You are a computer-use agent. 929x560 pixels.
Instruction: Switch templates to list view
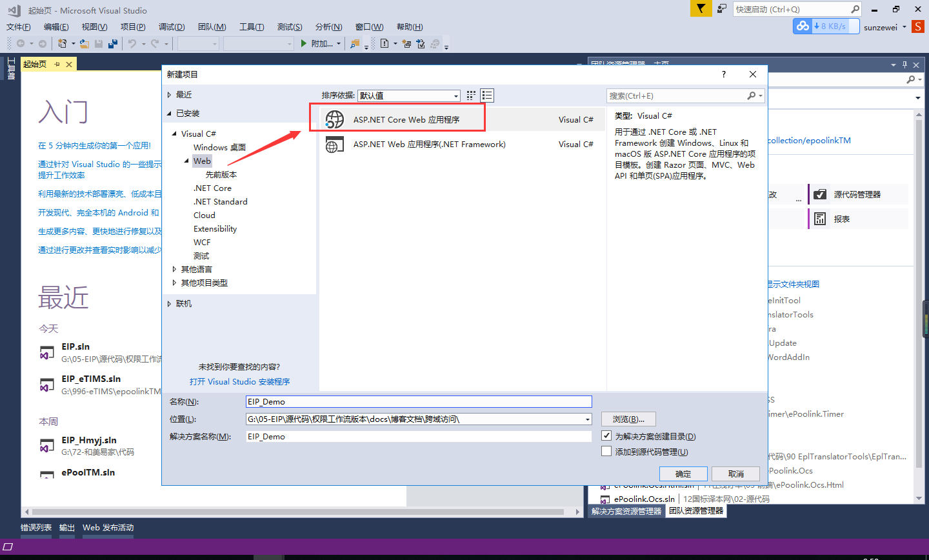point(487,95)
